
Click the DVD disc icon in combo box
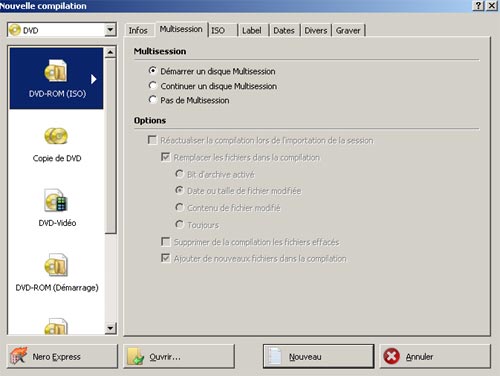pyautogui.click(x=15, y=30)
